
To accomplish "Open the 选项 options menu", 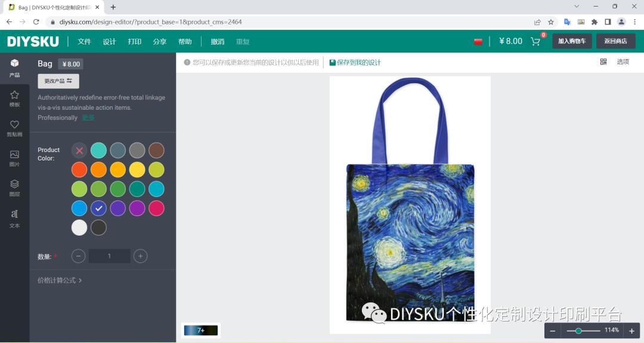I will 623,61.
